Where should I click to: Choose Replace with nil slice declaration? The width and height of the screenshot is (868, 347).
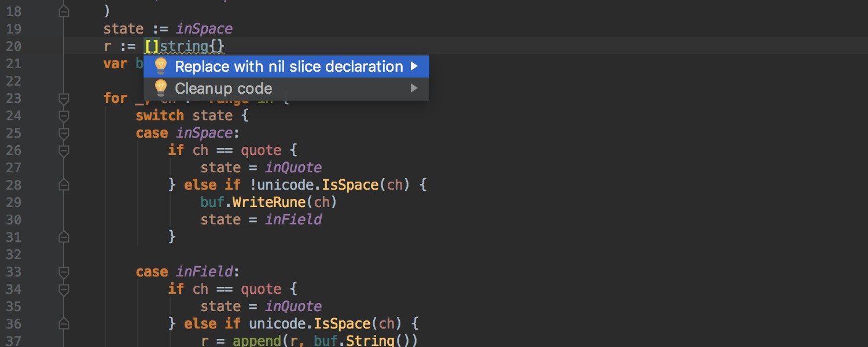(x=286, y=67)
